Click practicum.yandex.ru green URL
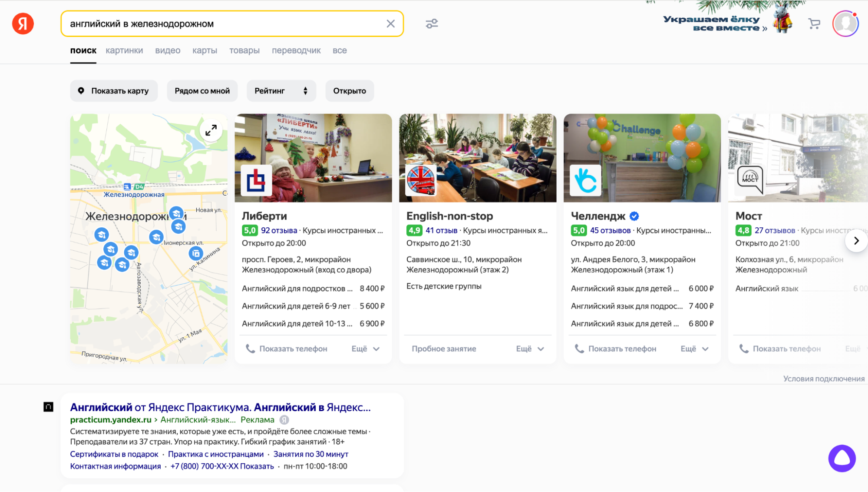 [111, 420]
